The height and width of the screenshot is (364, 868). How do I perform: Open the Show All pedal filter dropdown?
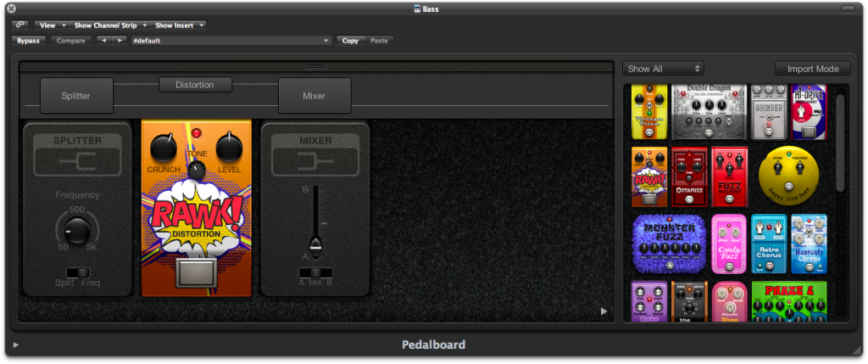(x=663, y=69)
